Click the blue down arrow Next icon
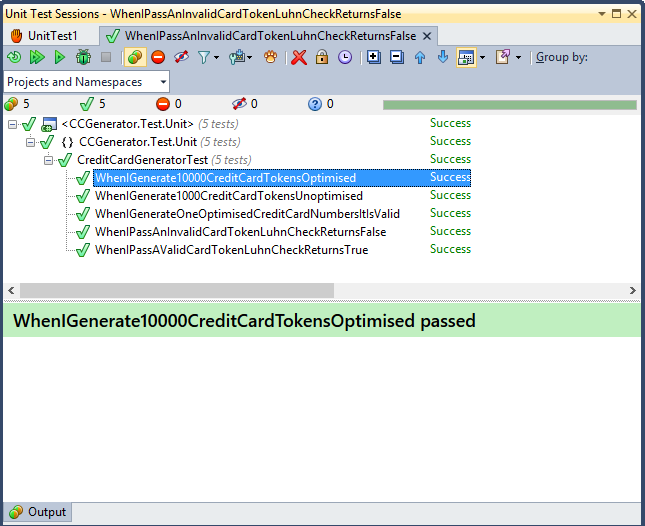Viewport: 645px width, 526px height. pyautogui.click(x=442, y=58)
